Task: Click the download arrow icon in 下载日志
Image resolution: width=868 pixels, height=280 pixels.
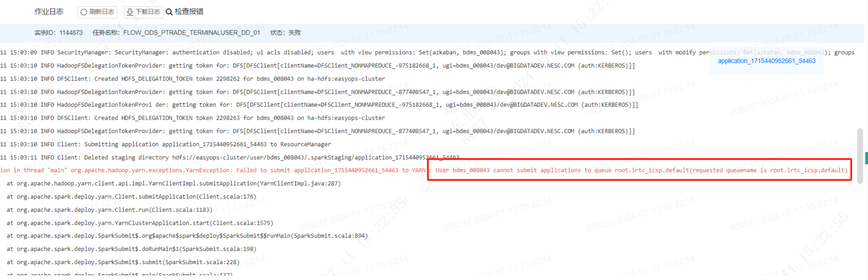Action: pos(130,12)
